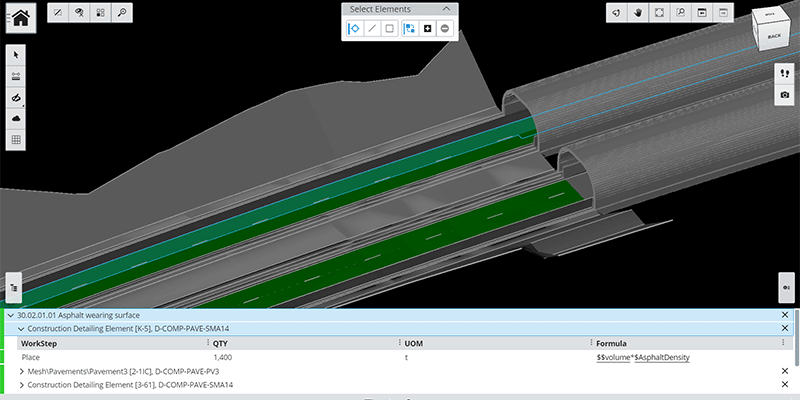Enable subtract-from-selection minus mode
The height and width of the screenshot is (400, 800).
pyautogui.click(x=445, y=28)
